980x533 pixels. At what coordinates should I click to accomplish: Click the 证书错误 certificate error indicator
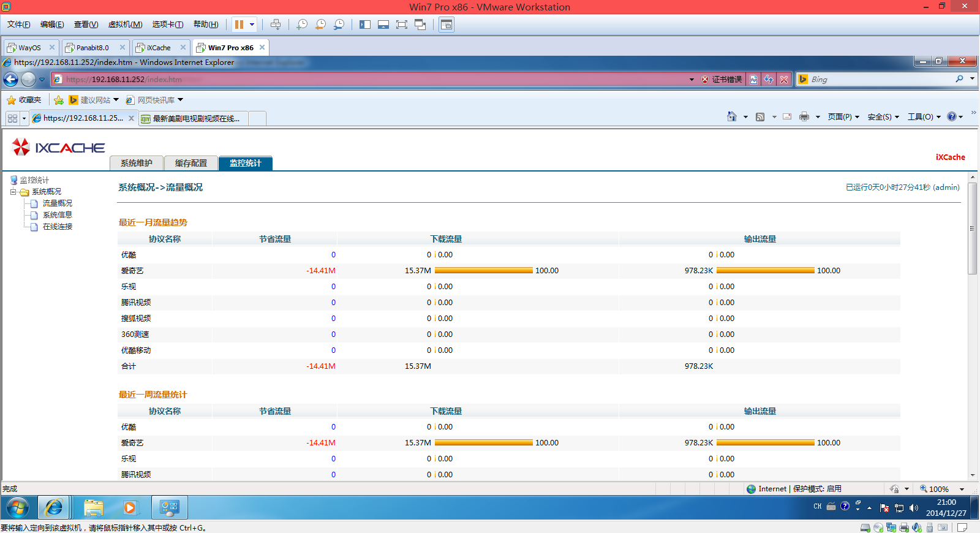722,80
